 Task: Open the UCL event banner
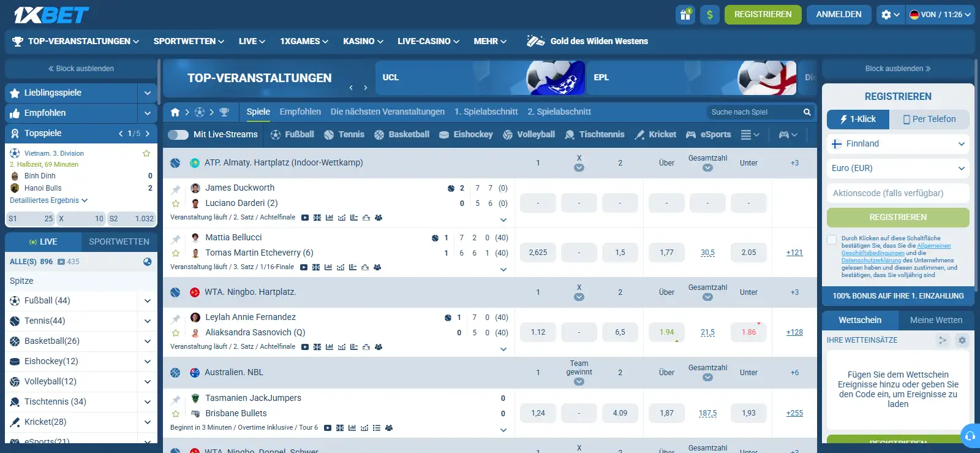[x=480, y=78]
